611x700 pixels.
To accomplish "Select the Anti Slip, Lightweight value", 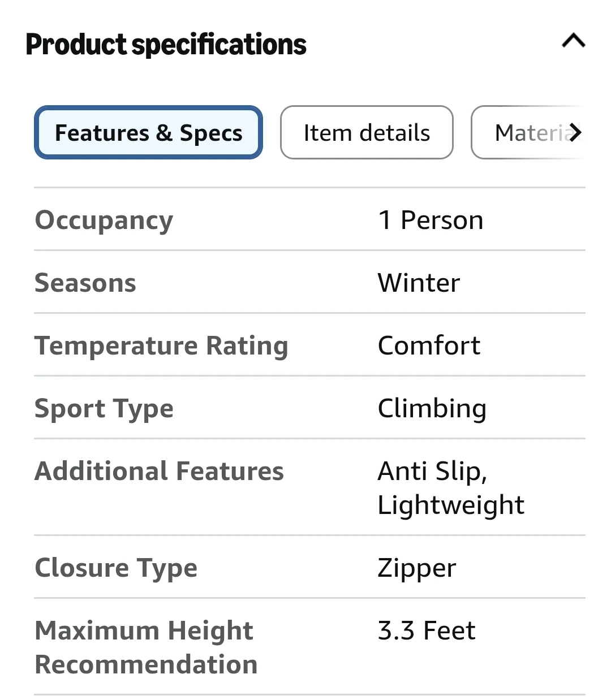I will pyautogui.click(x=451, y=487).
